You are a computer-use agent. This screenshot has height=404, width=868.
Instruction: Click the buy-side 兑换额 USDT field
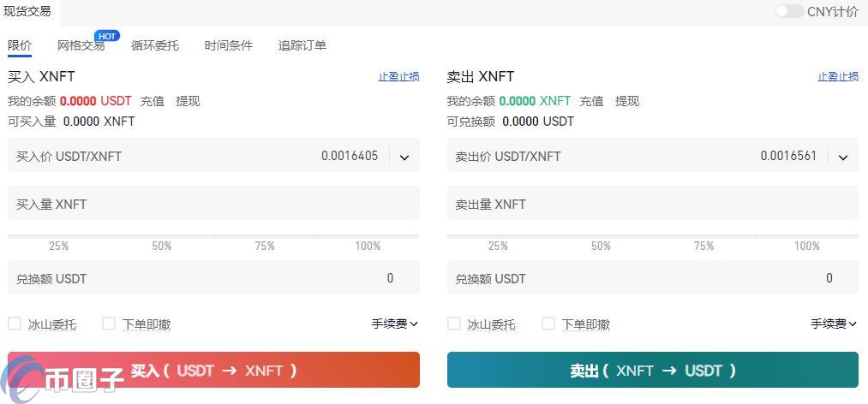(x=213, y=277)
